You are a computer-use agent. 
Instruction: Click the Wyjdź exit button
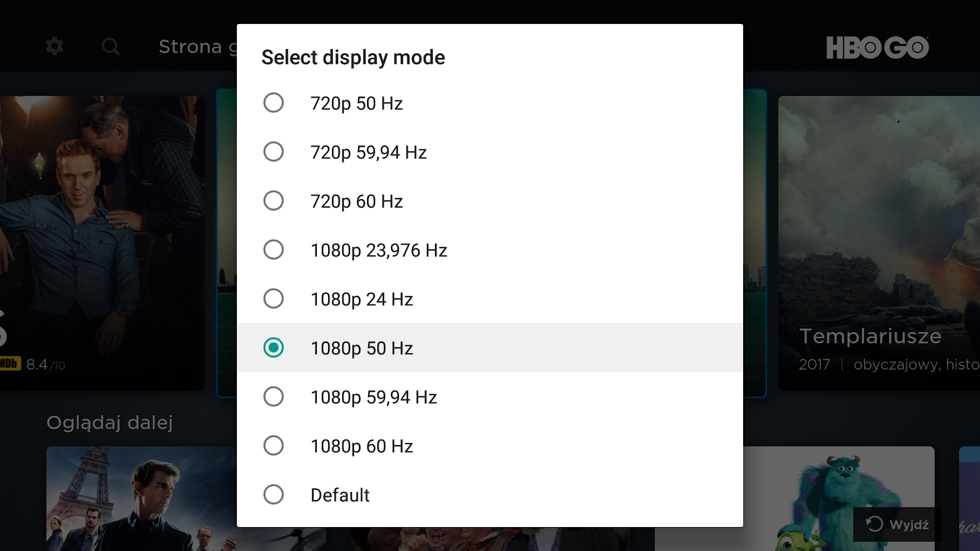pos(897,524)
